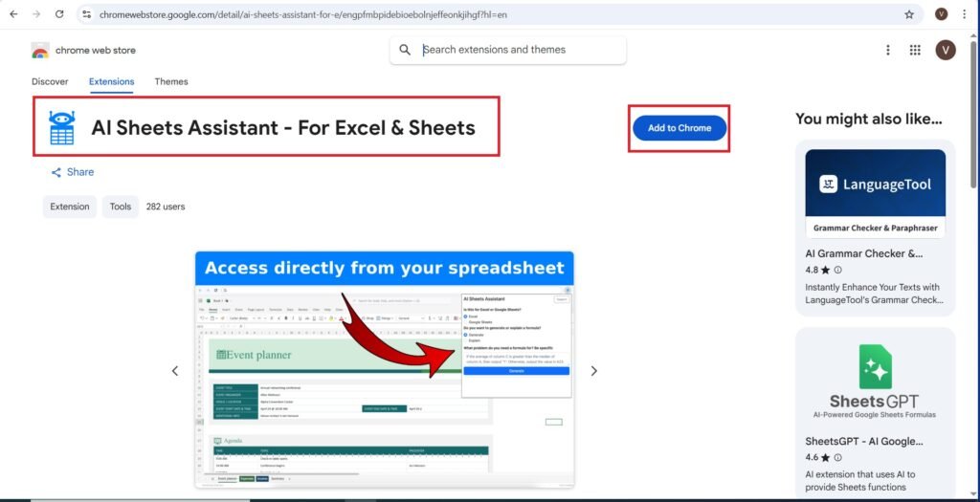Show next screenshot with right chevron

[x=593, y=371]
